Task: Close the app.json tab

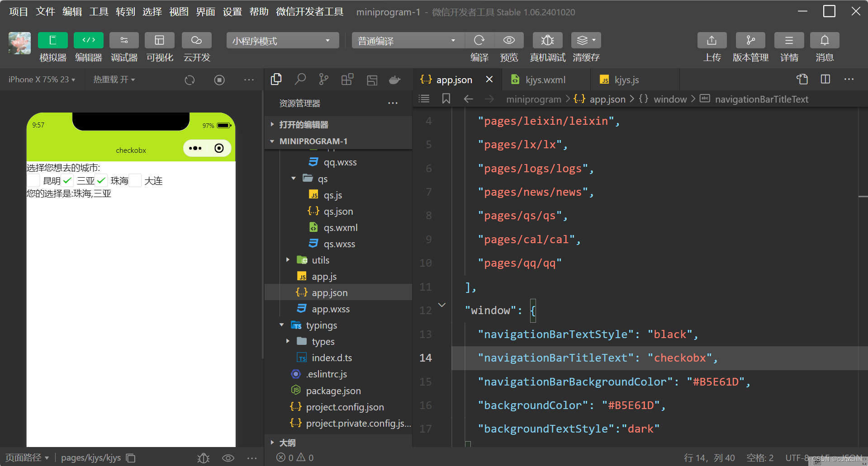Action: click(x=489, y=80)
